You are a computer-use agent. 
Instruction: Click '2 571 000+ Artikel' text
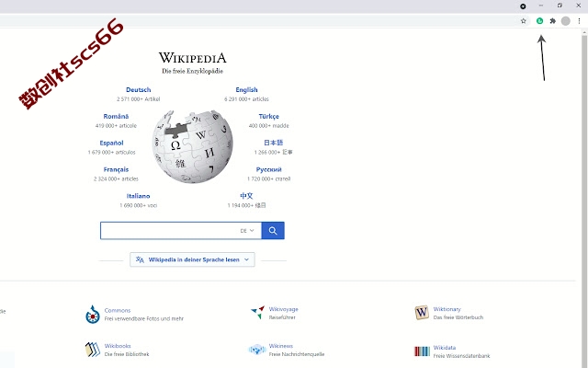point(139,99)
